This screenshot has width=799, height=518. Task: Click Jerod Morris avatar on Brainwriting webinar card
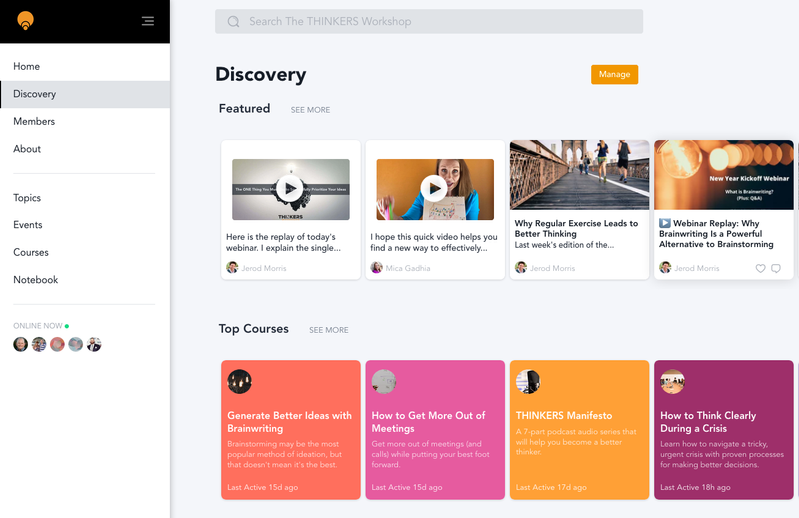click(665, 267)
